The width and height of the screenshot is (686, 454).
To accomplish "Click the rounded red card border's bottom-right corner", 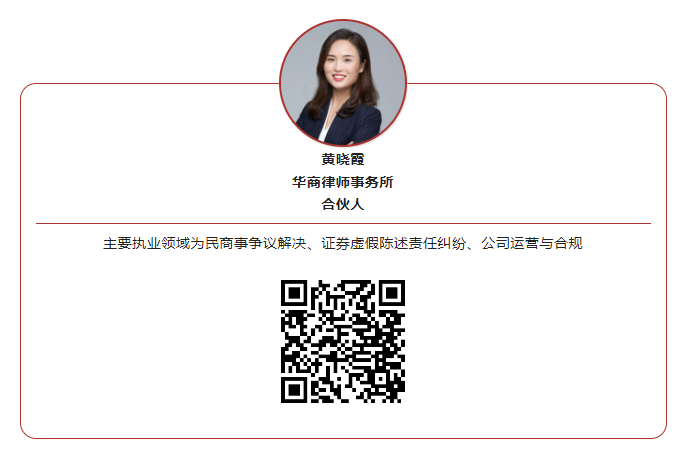I will click(661, 433).
